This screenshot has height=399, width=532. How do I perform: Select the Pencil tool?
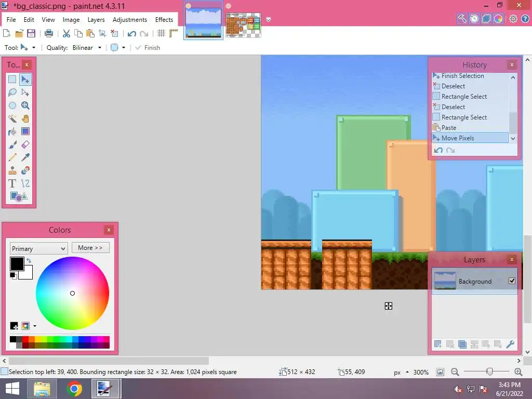(x=12, y=157)
